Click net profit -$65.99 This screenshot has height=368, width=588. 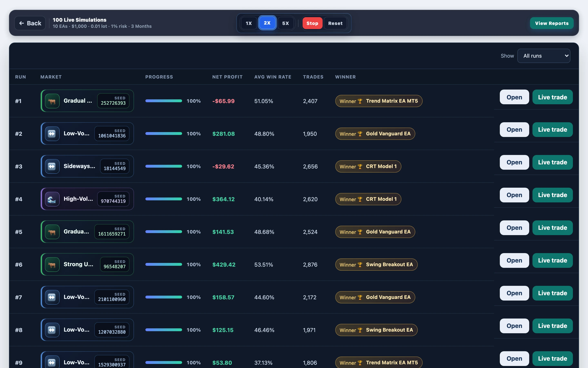(224, 101)
